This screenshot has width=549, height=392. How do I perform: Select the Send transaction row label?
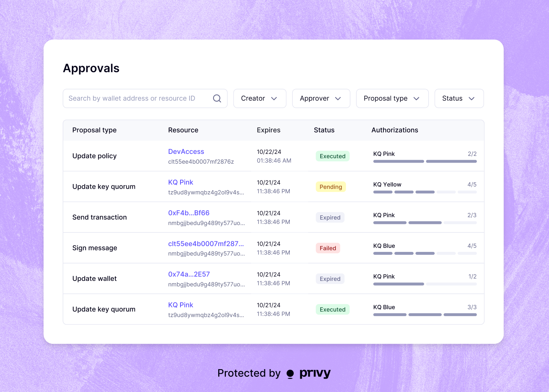tap(99, 217)
